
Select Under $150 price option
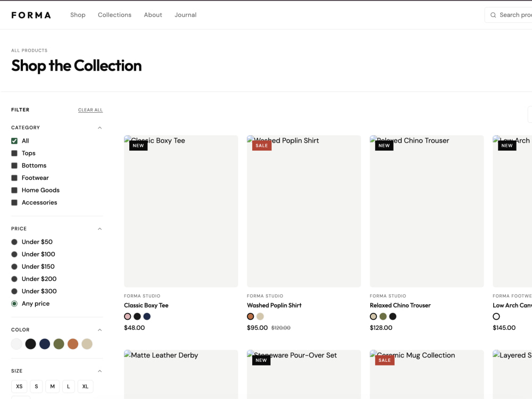(14, 267)
